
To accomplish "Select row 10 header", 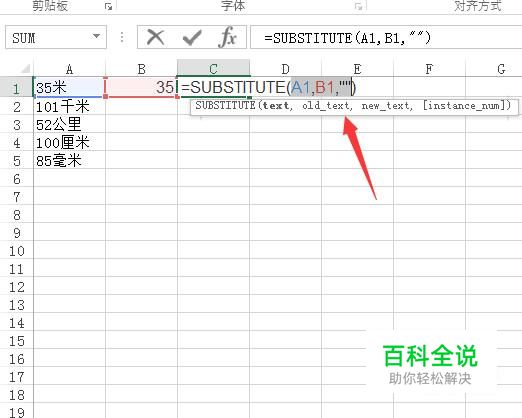I will [16, 251].
